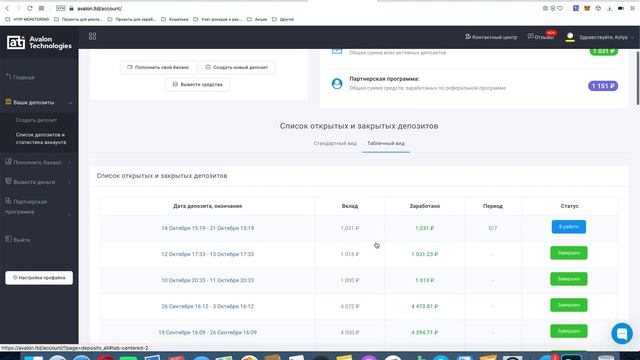Open the browser downloads arrow icon

point(609,8)
